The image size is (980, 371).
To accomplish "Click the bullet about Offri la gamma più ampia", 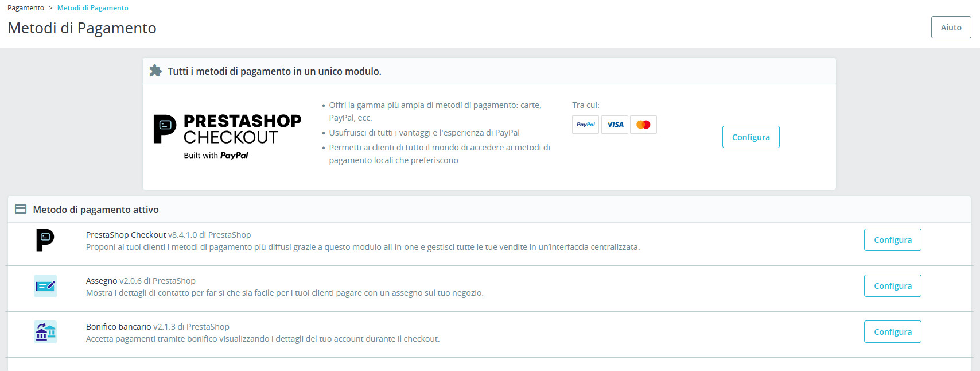I will pyautogui.click(x=435, y=111).
